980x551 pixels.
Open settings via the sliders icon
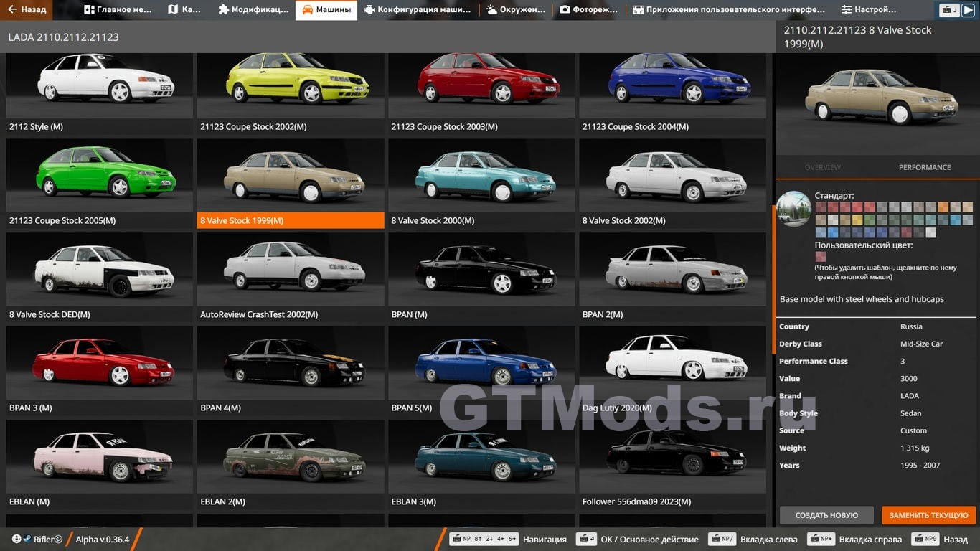pos(847,10)
